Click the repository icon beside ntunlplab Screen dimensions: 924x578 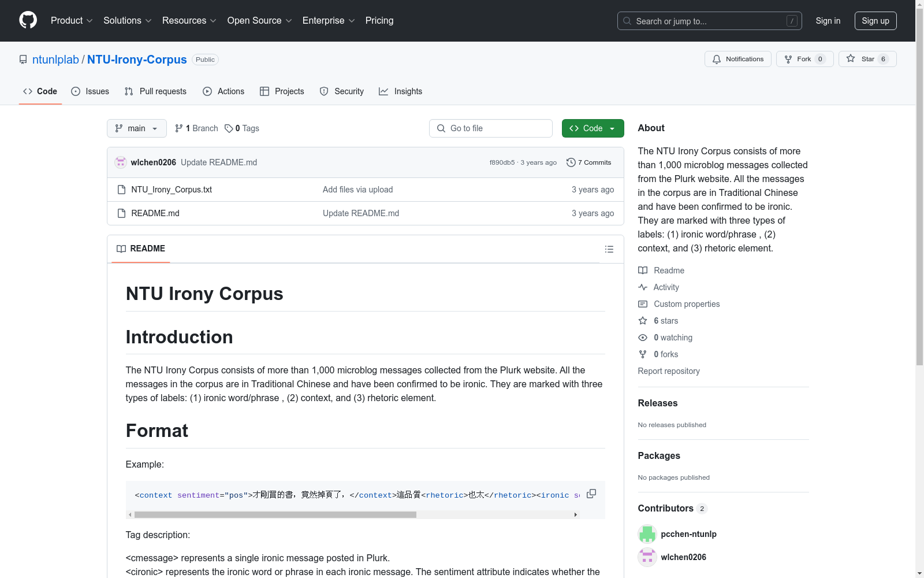pos(23,60)
